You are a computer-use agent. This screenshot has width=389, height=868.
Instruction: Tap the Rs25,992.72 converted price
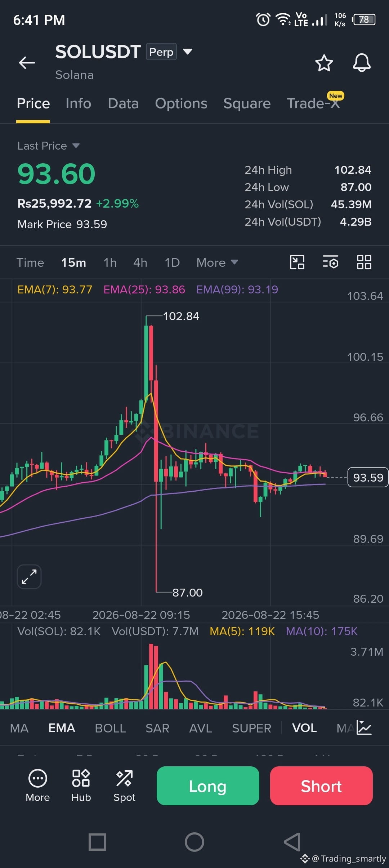tap(54, 204)
